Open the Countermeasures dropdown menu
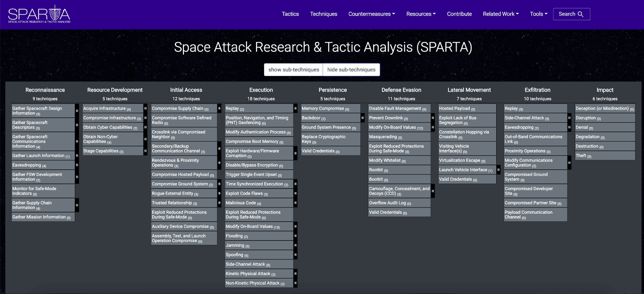This screenshot has height=294, width=644. click(x=372, y=14)
